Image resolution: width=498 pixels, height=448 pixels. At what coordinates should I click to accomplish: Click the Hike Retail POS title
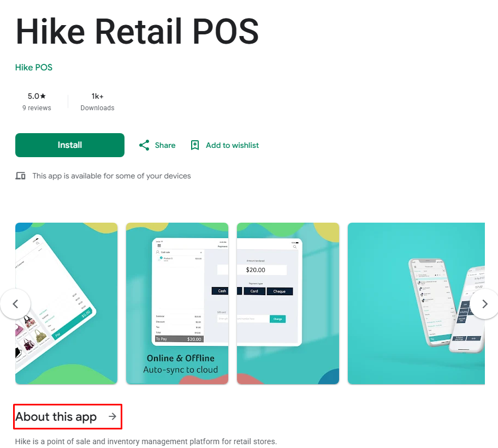[137, 31]
